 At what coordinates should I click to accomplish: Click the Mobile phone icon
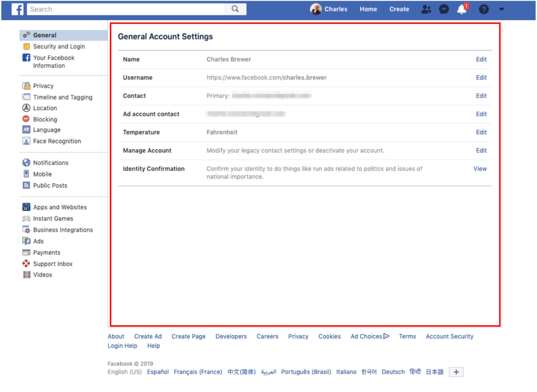click(26, 174)
